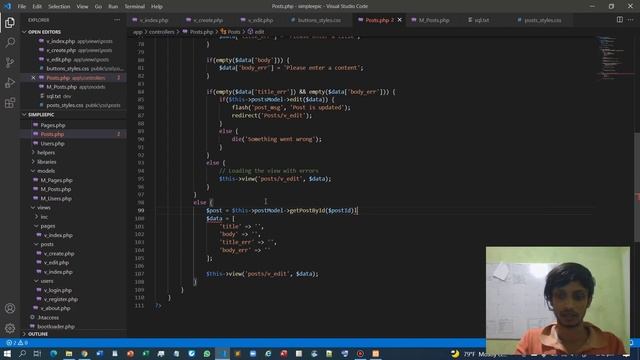Open v_about.php in the file tree

[55, 308]
